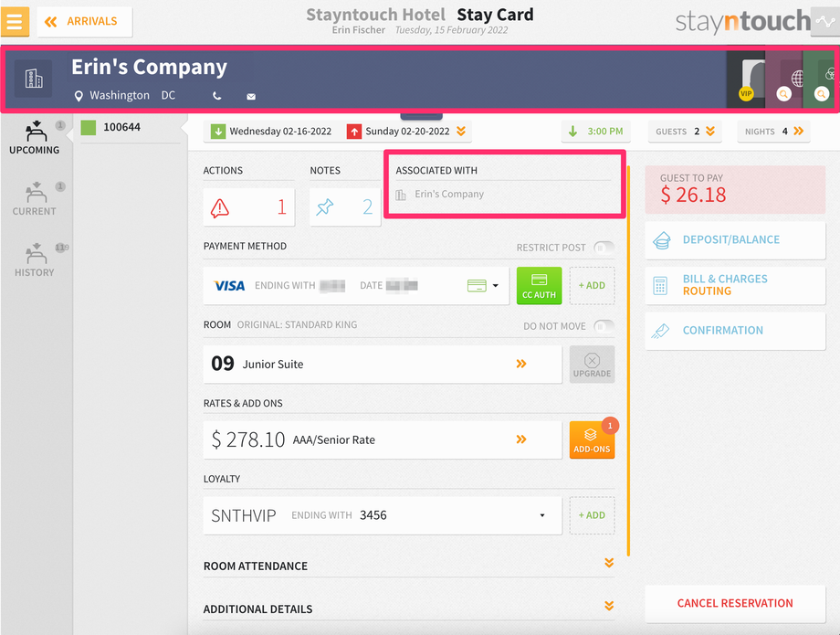Click the VISA card logo
The image size is (840, 635).
229,286
